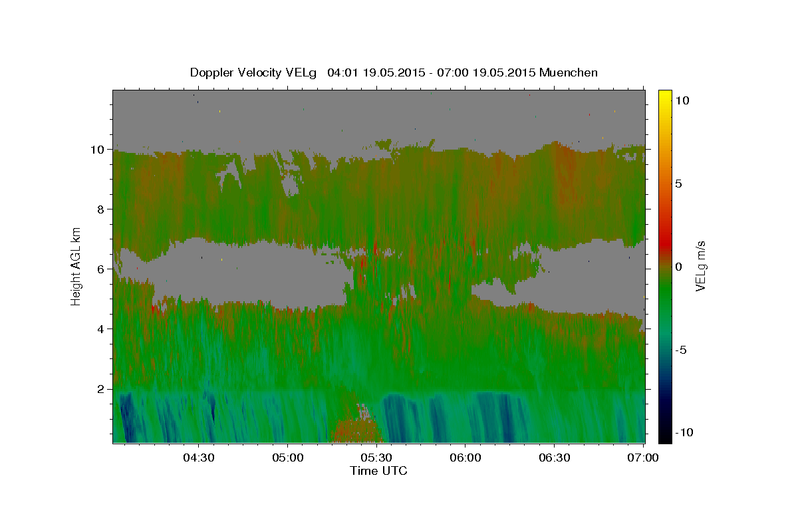This screenshot has width=798, height=532.
Task: Click the plot title 'Doppler Velocity VELg'
Action: (254, 72)
